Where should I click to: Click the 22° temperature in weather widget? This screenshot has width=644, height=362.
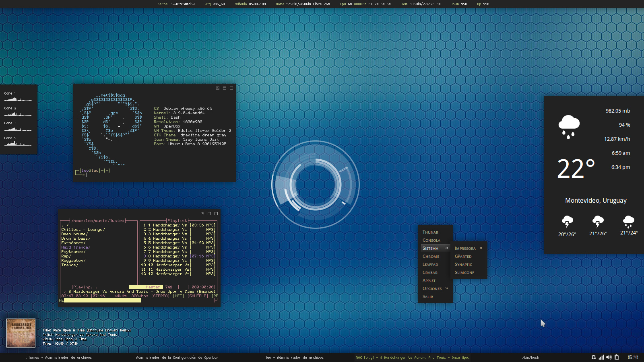tap(576, 169)
